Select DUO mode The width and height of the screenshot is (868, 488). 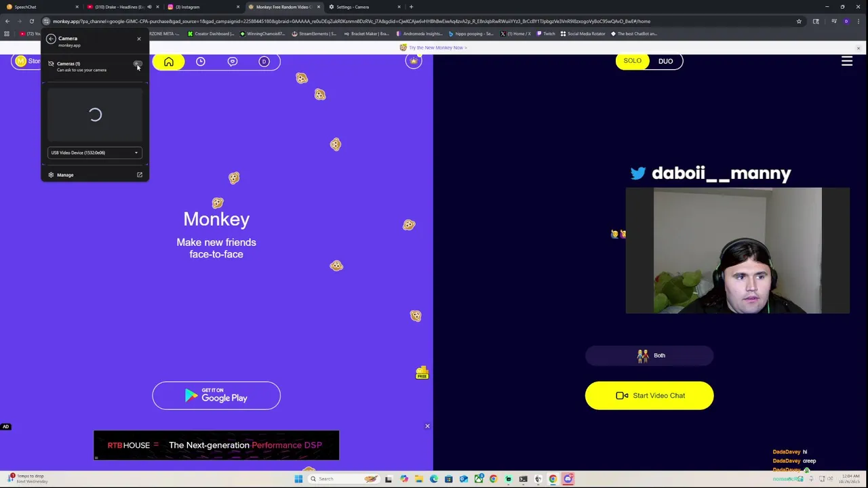coord(665,61)
